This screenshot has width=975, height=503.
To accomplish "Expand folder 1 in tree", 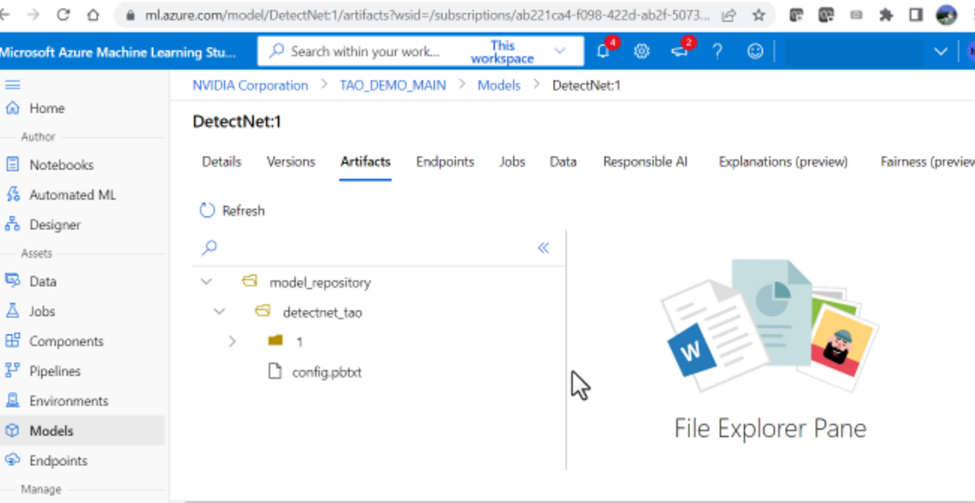I will coord(233,341).
